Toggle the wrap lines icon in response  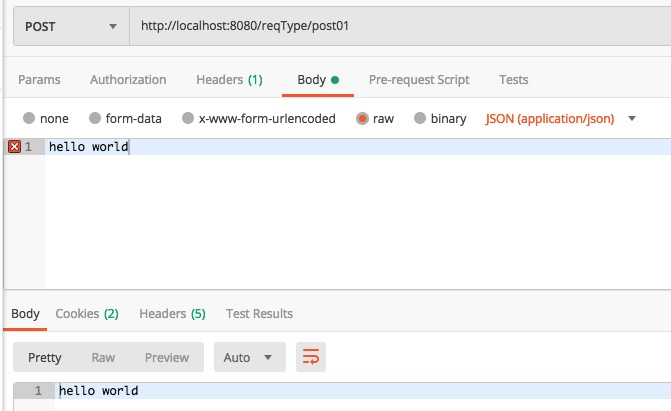311,357
